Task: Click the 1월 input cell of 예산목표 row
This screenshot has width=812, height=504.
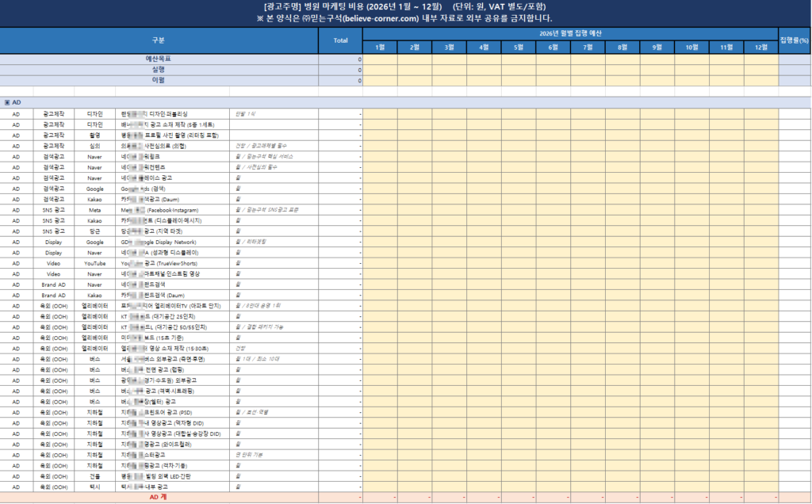Action: click(x=380, y=59)
